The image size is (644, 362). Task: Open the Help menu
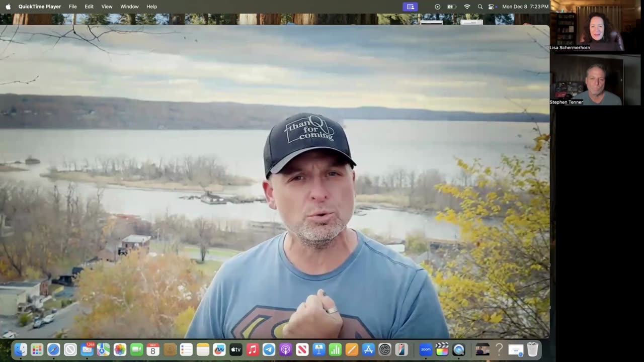coord(151,7)
